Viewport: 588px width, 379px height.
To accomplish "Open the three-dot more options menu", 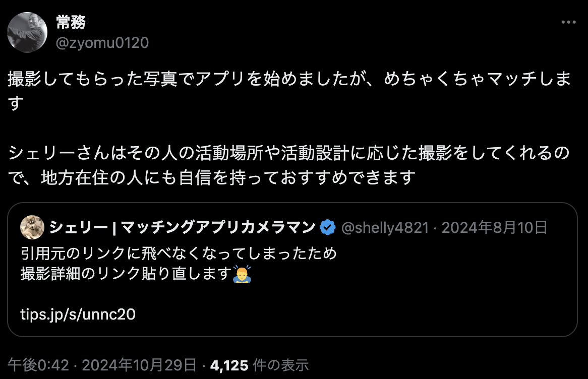I will coord(568,22).
